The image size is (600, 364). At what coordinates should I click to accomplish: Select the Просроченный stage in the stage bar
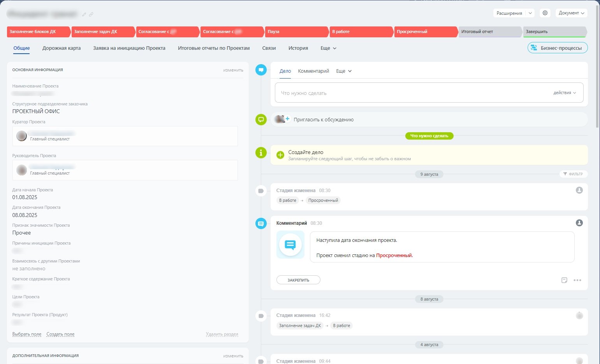(426, 31)
